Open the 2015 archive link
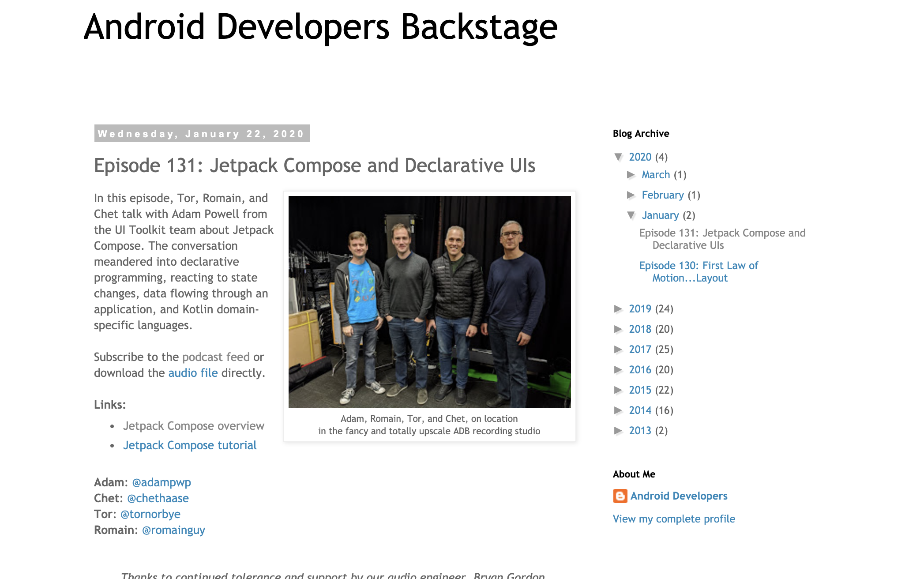This screenshot has height=579, width=924. click(640, 390)
